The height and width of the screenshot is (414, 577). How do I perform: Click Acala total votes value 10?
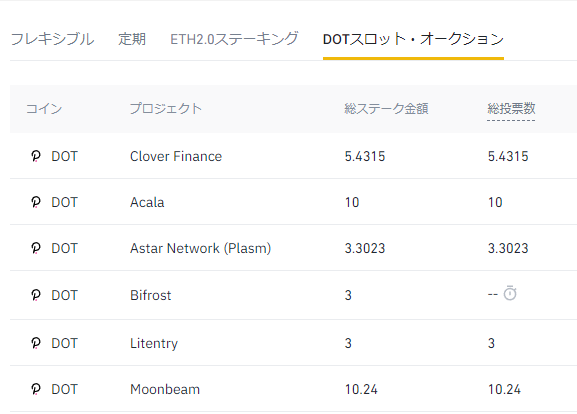click(495, 202)
